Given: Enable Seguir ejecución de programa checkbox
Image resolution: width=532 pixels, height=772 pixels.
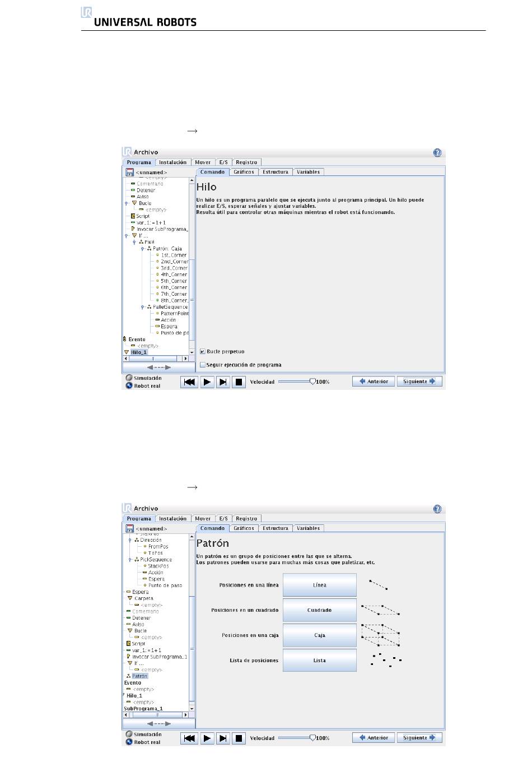Looking at the screenshot, I should coord(203,365).
